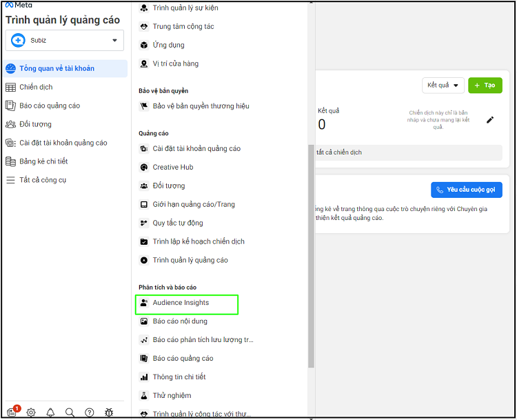Open the notifications bell icon
The height and width of the screenshot is (420, 517).
click(x=50, y=412)
